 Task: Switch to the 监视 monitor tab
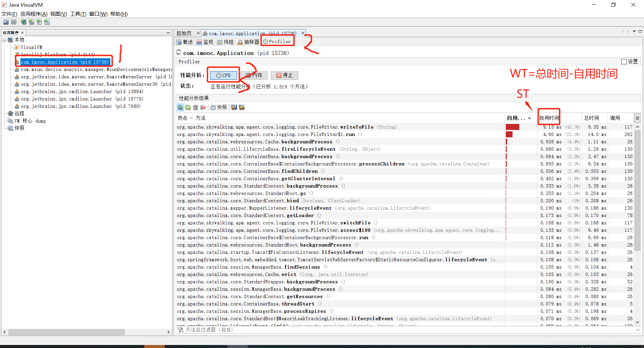[x=205, y=42]
